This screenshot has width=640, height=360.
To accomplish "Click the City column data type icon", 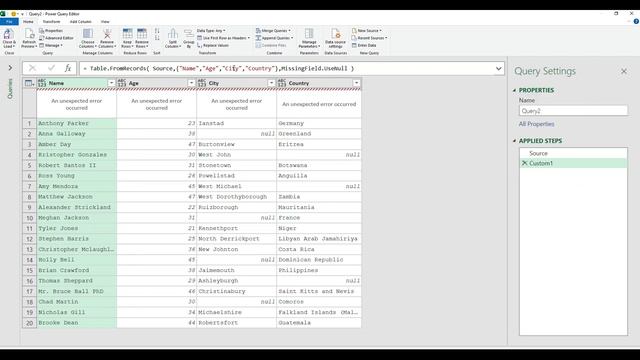I will click(202, 83).
